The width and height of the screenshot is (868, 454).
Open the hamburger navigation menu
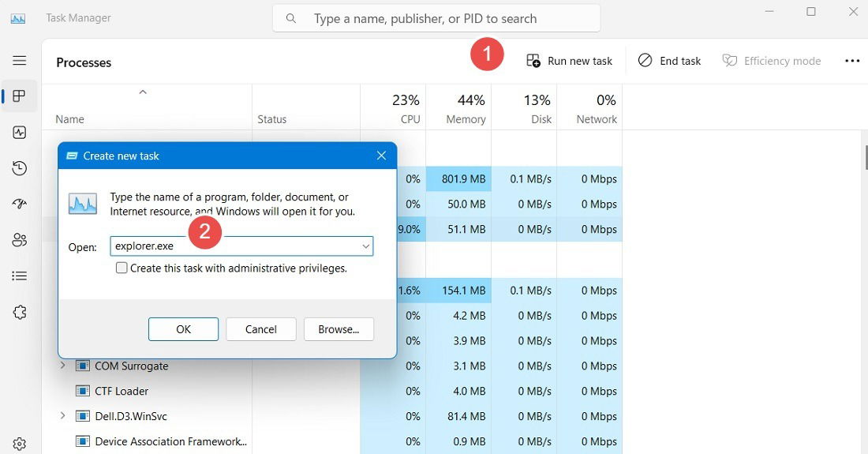20,60
